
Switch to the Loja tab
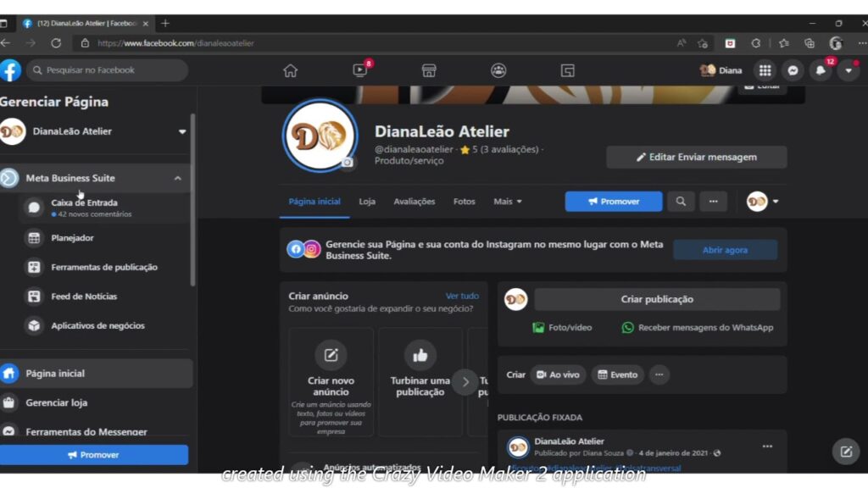click(x=367, y=202)
